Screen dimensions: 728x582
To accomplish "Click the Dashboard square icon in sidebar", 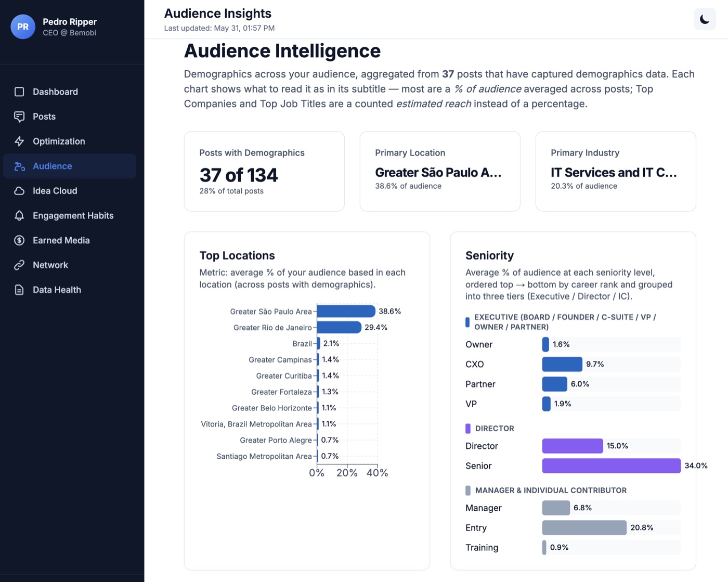I will click(19, 92).
